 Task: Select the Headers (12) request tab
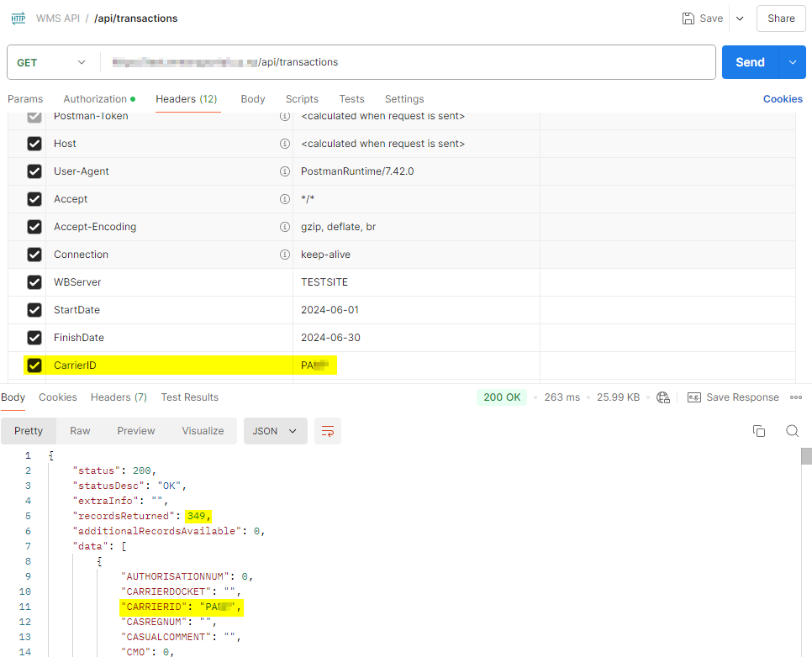click(x=187, y=99)
